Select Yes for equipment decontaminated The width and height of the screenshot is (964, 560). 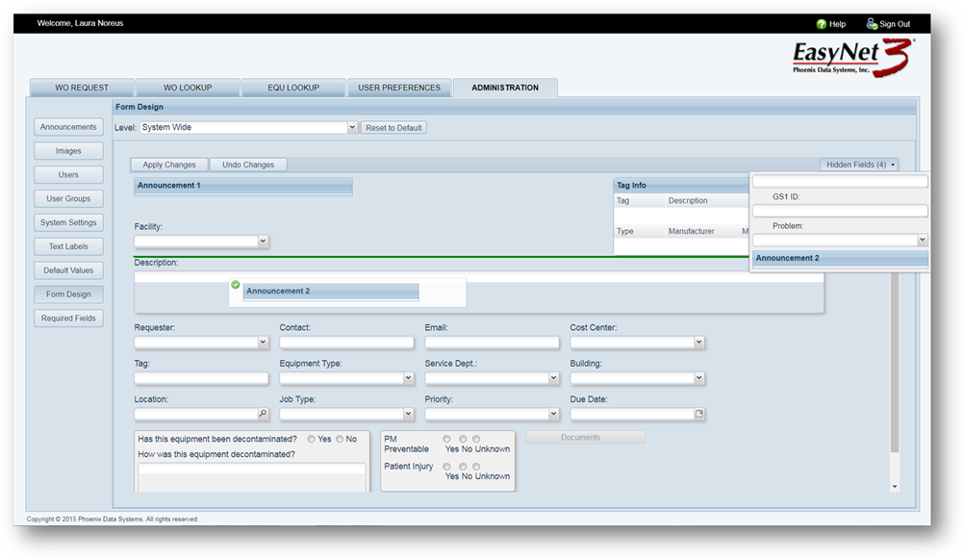pyautogui.click(x=311, y=439)
